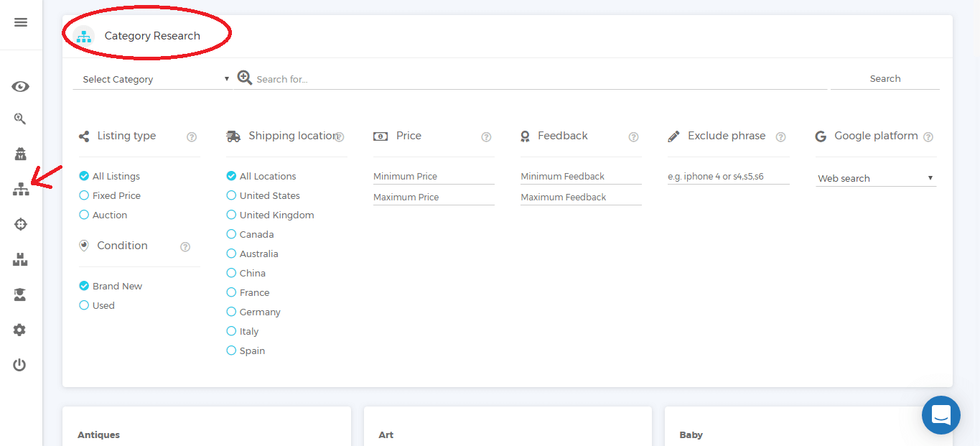Click the power logout sidebar icon

pos(19,365)
